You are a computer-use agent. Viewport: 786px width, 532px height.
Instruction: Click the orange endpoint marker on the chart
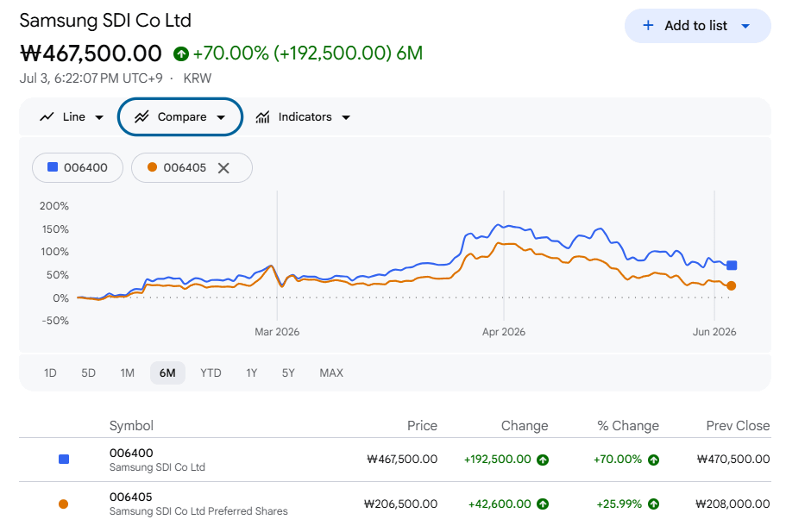coord(732,285)
